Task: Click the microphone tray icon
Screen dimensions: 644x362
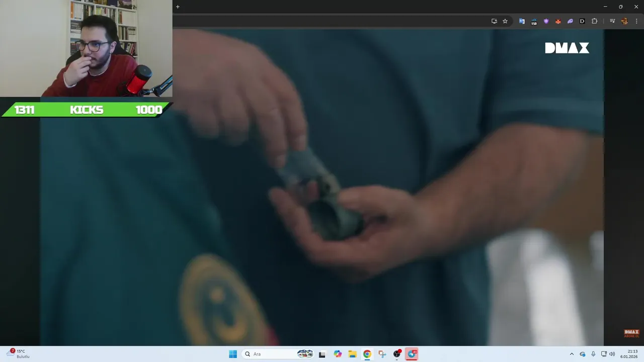Action: tap(593, 354)
